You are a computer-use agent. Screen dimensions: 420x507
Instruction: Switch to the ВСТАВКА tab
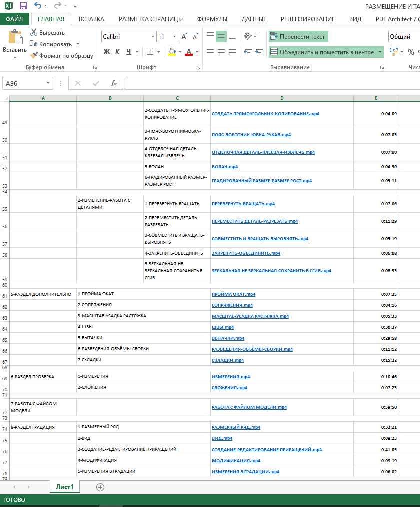point(92,19)
